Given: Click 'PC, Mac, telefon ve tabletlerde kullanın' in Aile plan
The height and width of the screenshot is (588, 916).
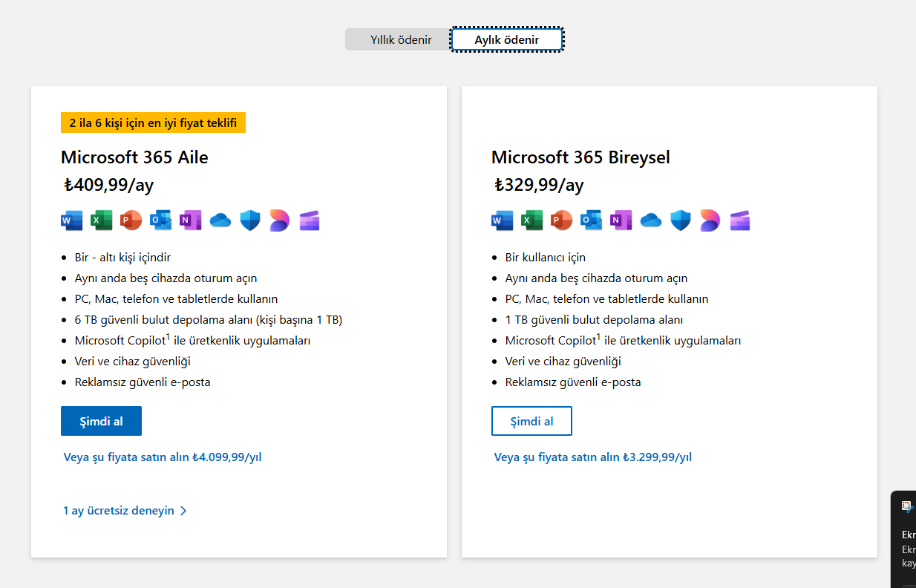Looking at the screenshot, I should pos(177,299).
